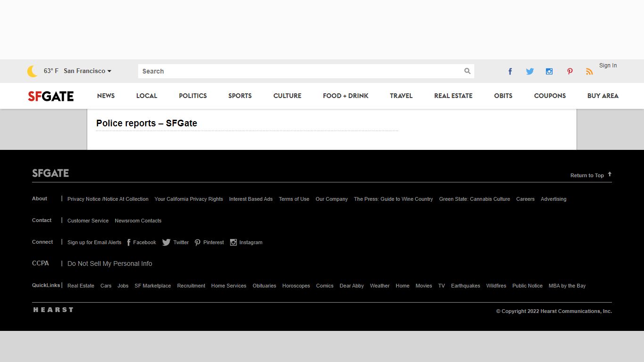The image size is (644, 362).
Task: Open the Jobs quick link
Action: click(123, 286)
